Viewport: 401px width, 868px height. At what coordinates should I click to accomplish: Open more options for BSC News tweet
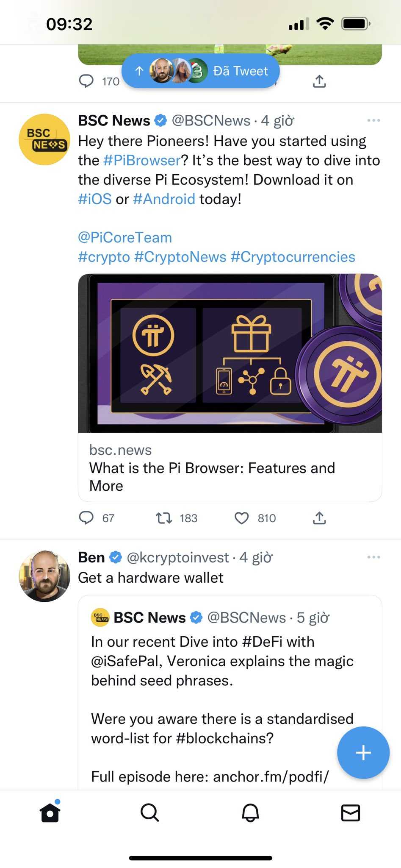click(x=373, y=121)
